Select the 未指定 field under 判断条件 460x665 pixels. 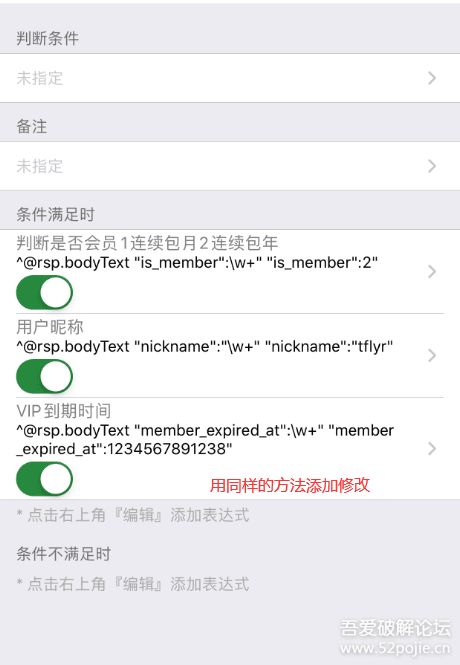click(x=230, y=78)
